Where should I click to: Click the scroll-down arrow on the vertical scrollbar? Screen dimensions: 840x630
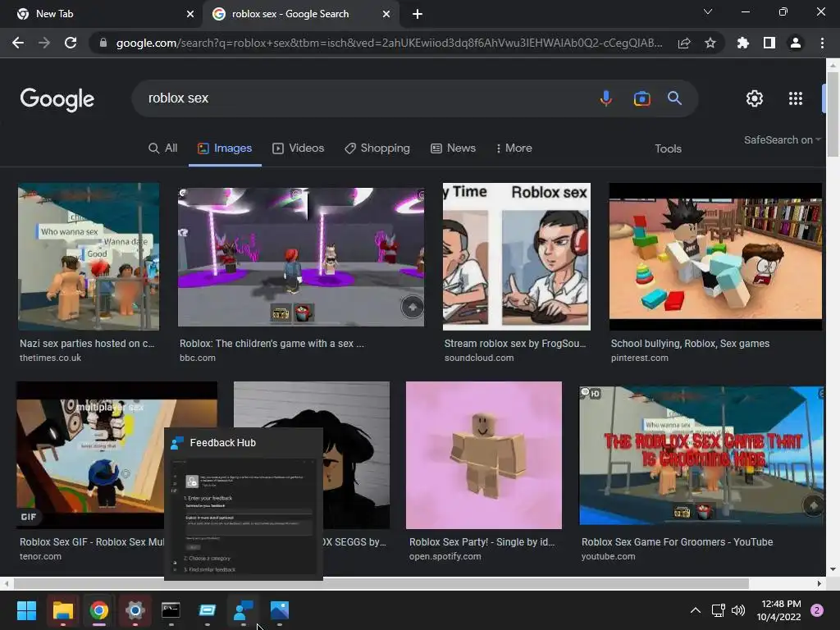click(833, 569)
